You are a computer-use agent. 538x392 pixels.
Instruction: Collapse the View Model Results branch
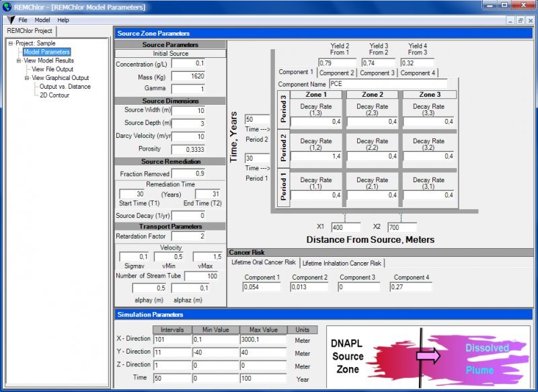19,61
